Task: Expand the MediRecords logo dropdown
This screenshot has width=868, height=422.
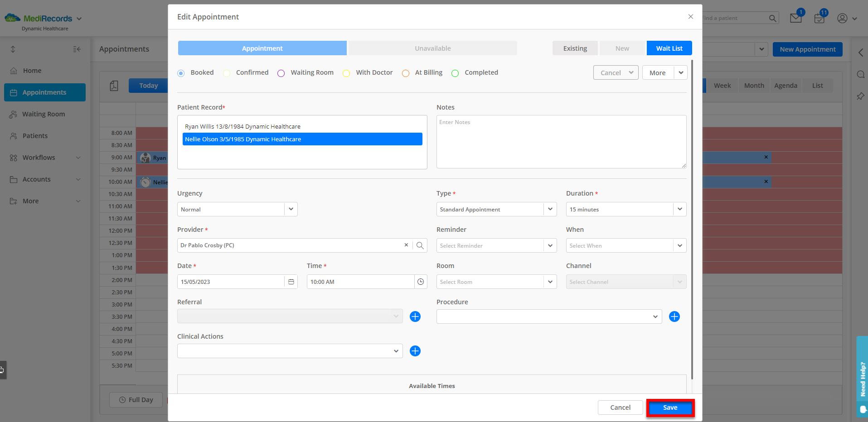Action: coord(79,19)
